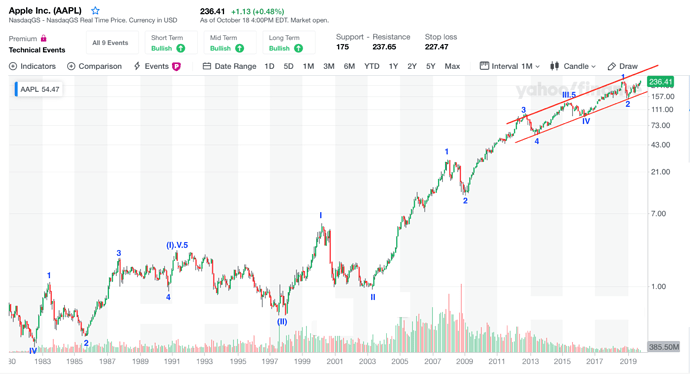
Task: Click the Support value 175
Action: click(x=342, y=47)
